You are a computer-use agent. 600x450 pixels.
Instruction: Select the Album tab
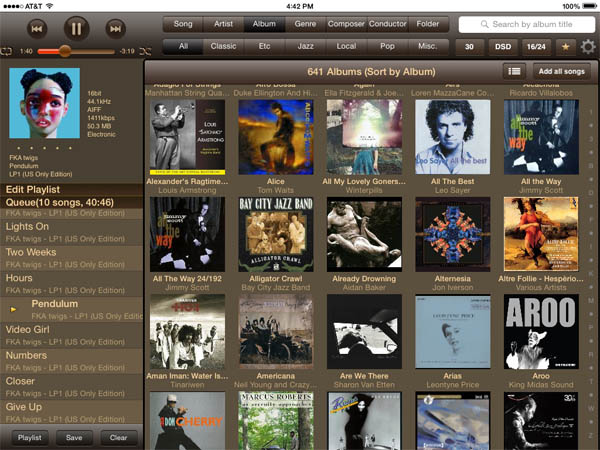[x=264, y=24]
